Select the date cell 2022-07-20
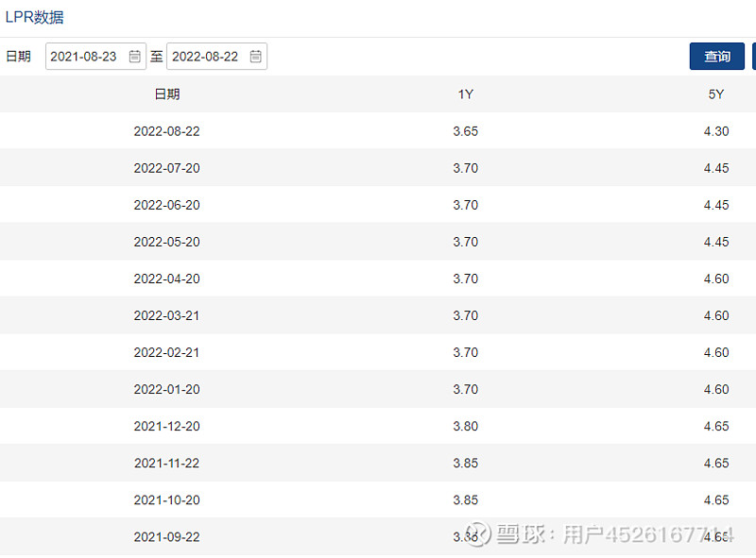Image resolution: width=756 pixels, height=558 pixels. [x=167, y=168]
